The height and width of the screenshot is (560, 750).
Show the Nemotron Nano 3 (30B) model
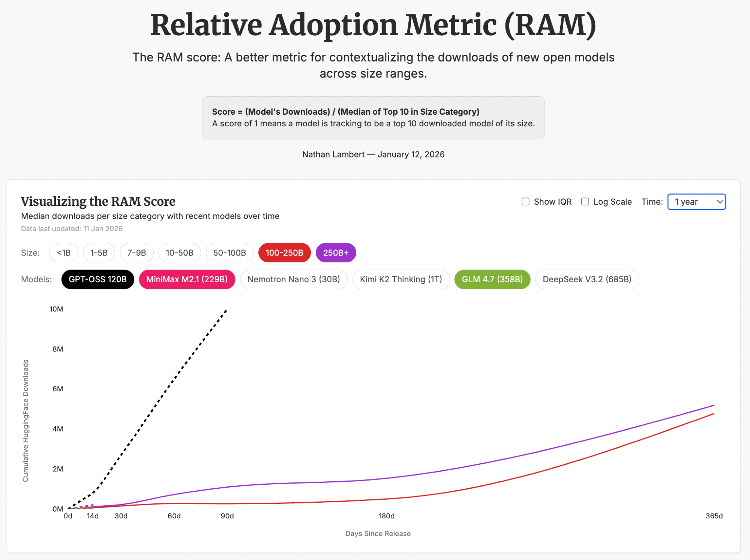coord(294,279)
